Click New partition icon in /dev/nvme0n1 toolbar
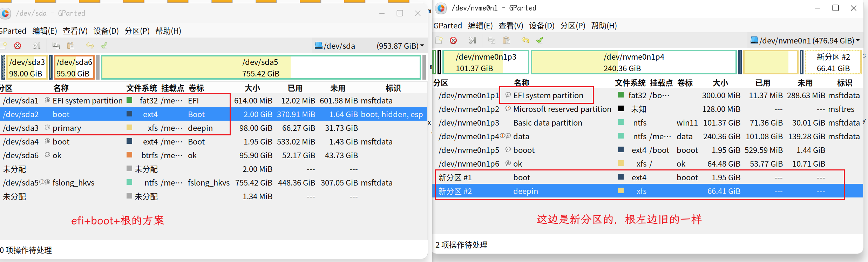The width and height of the screenshot is (868, 262). click(x=439, y=40)
